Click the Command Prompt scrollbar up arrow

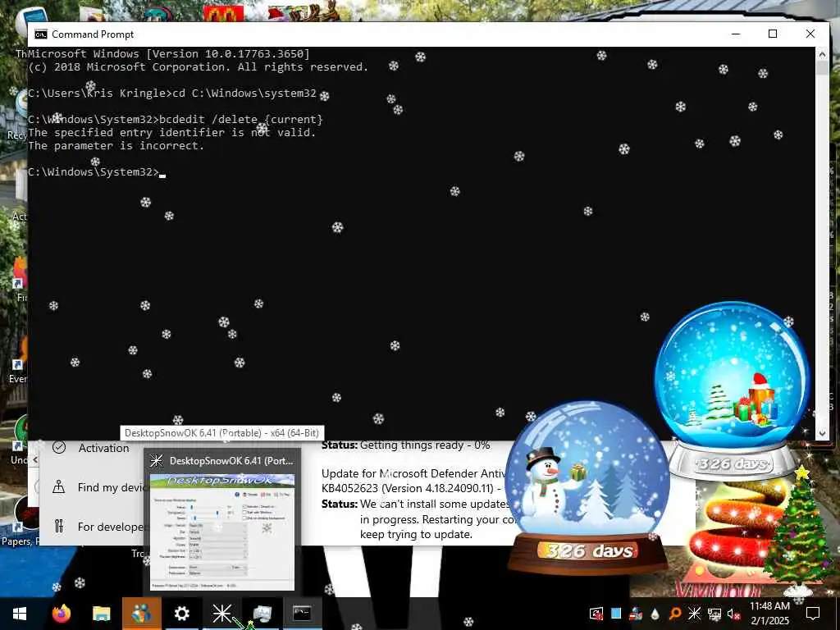[x=822, y=53]
